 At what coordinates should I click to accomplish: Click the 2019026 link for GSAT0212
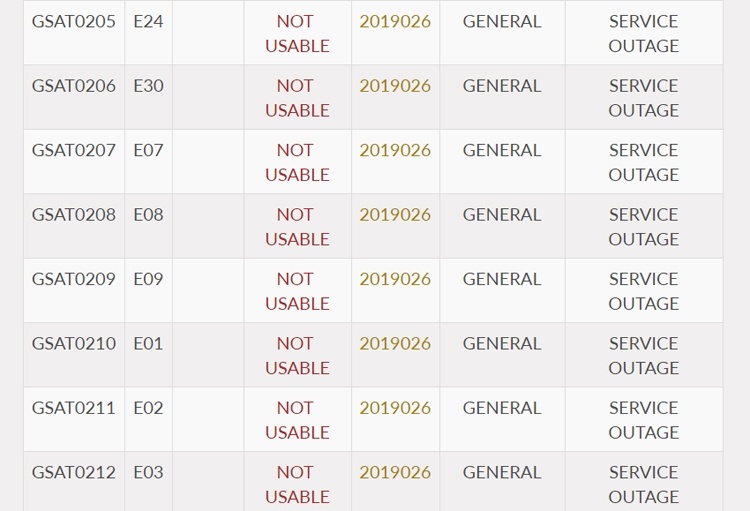point(395,473)
